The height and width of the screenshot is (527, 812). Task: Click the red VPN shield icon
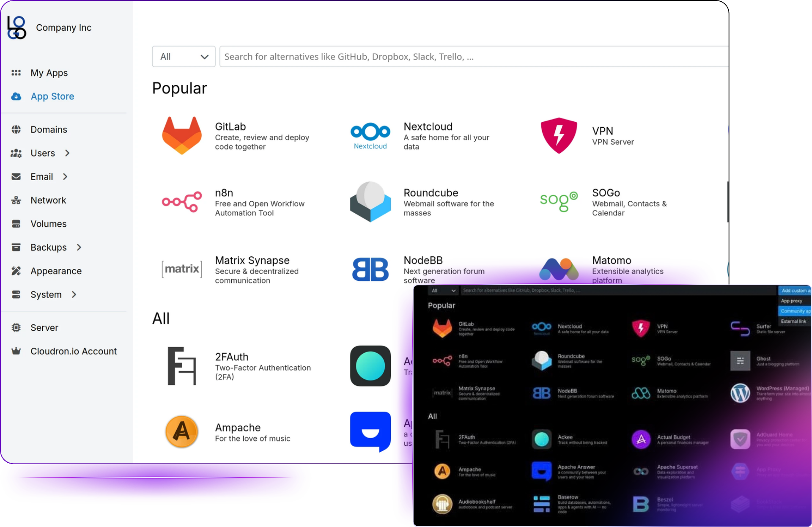(559, 135)
